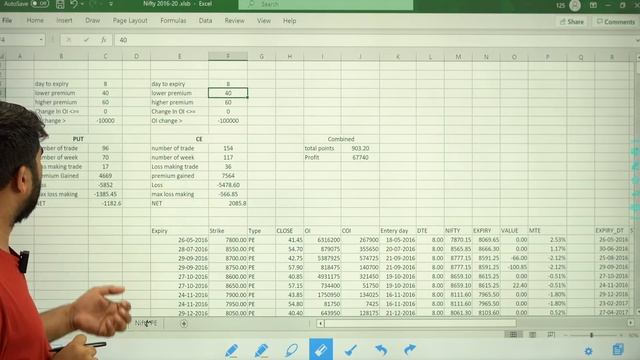Image resolution: width=640 pixels, height=360 pixels.
Task: Select Combined total points 903.20
Action: point(360,148)
